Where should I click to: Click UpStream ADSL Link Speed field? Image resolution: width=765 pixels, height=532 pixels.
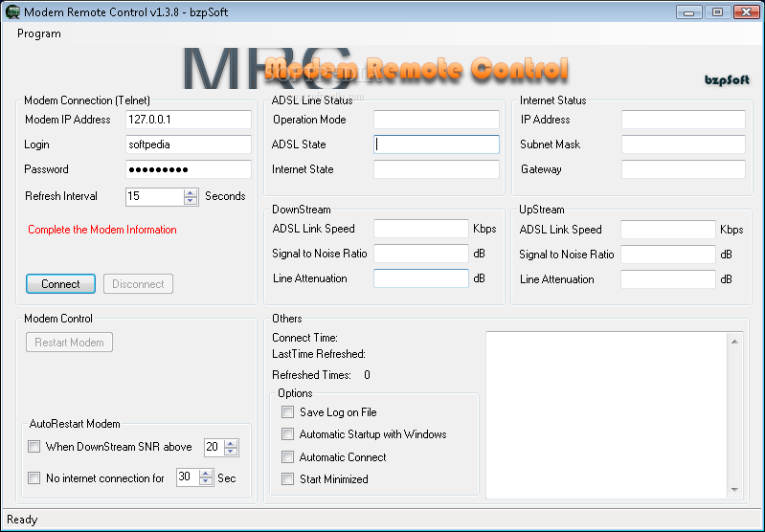coord(668,230)
